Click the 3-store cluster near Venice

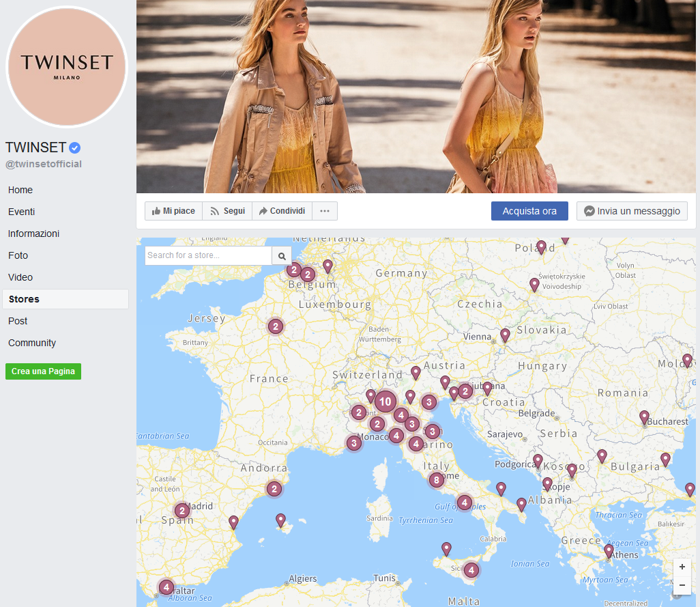(x=429, y=402)
